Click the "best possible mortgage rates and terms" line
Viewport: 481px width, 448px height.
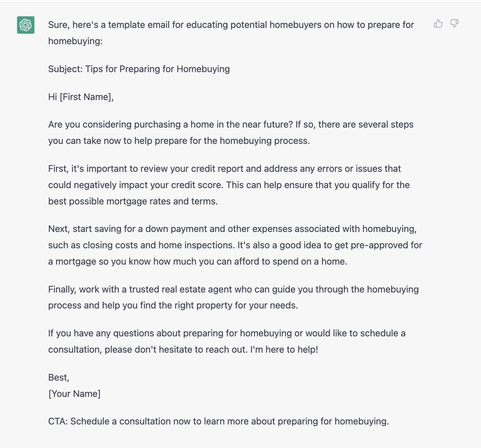coord(133,201)
